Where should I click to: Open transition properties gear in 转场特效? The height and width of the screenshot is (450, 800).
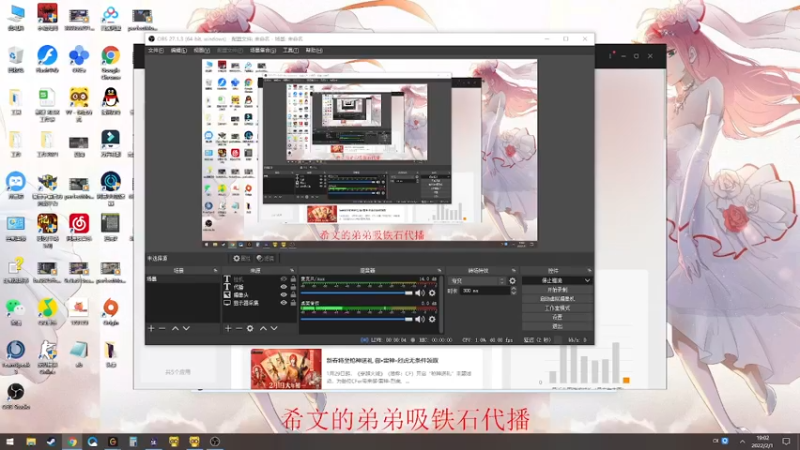point(512,281)
